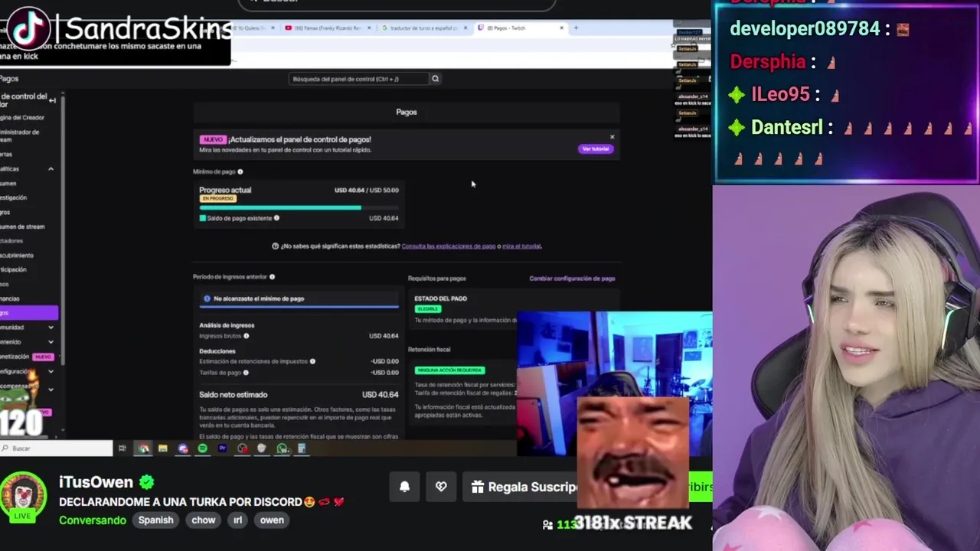The image size is (980, 551).
Task: Open info icon beside Periodo de ingresos anterior
Action: point(272,277)
